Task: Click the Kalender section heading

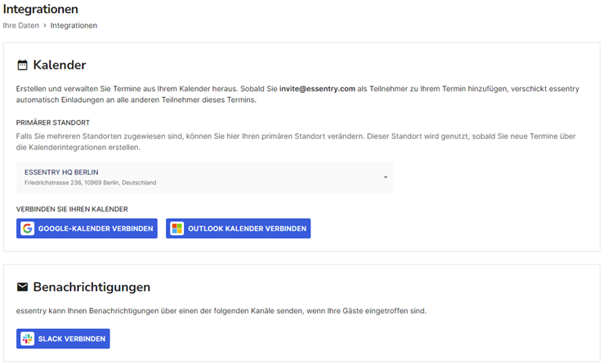Action: [60, 65]
